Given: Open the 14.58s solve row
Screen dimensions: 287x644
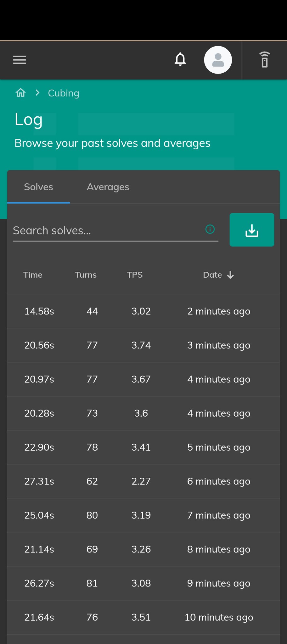Looking at the screenshot, I should (x=143, y=311).
